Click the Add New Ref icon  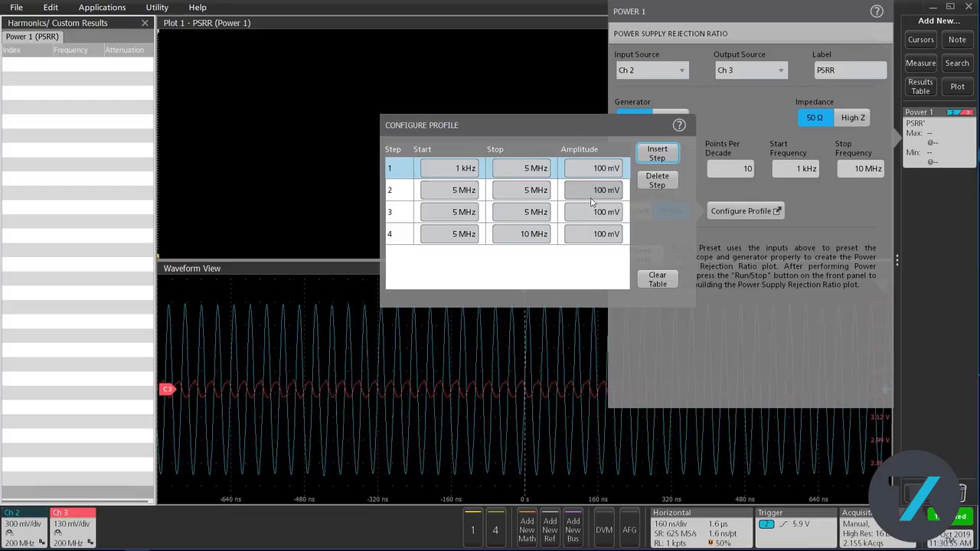pos(550,530)
